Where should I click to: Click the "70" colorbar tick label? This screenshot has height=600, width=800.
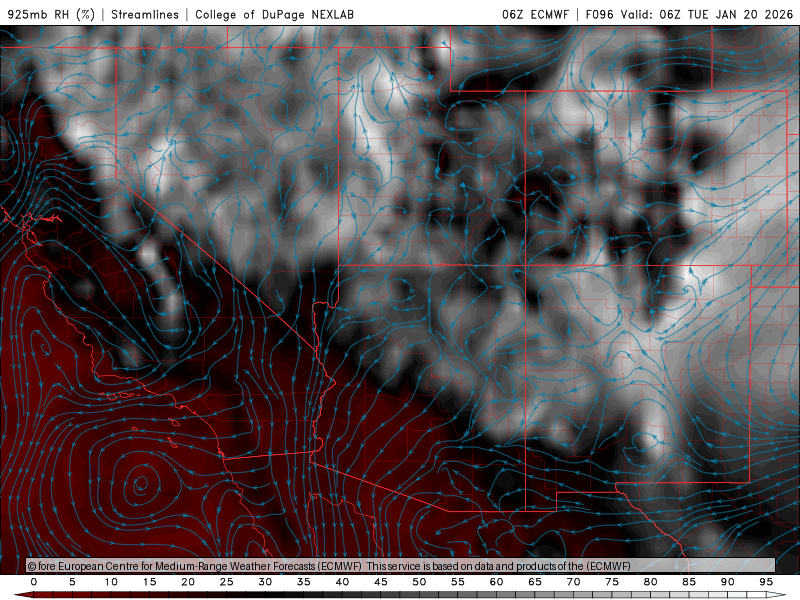pyautogui.click(x=573, y=582)
